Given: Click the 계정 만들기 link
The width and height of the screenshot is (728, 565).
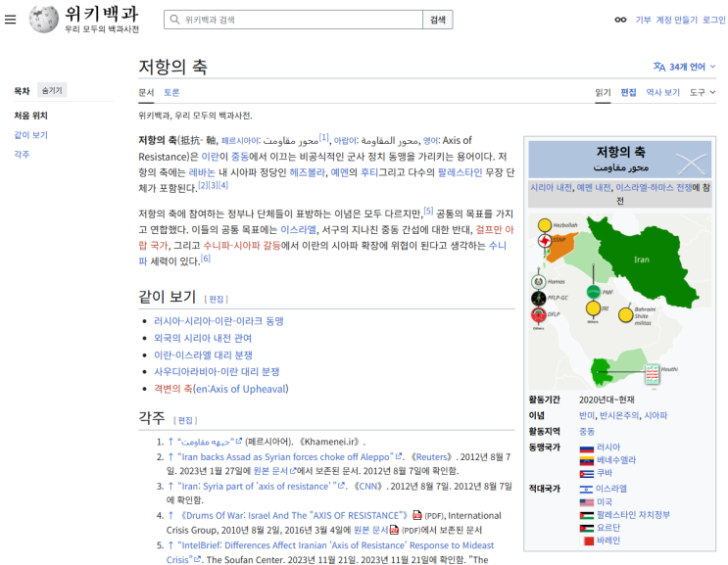Looking at the screenshot, I should tap(677, 20).
